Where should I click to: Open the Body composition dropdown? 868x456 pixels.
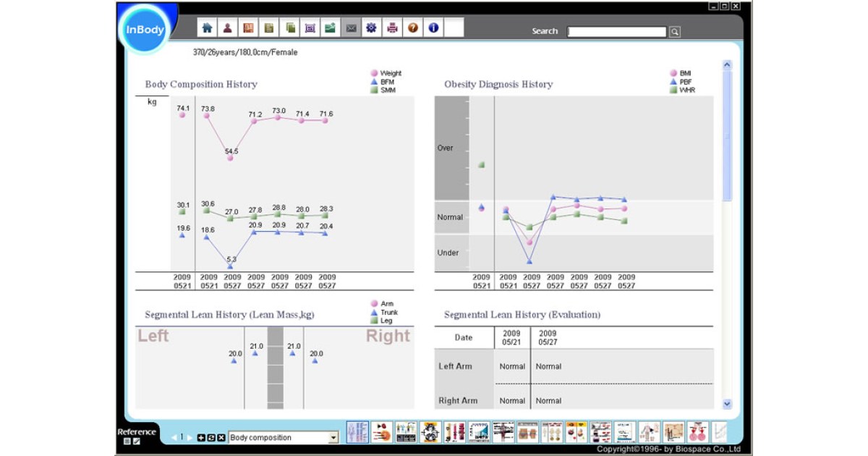point(333,437)
